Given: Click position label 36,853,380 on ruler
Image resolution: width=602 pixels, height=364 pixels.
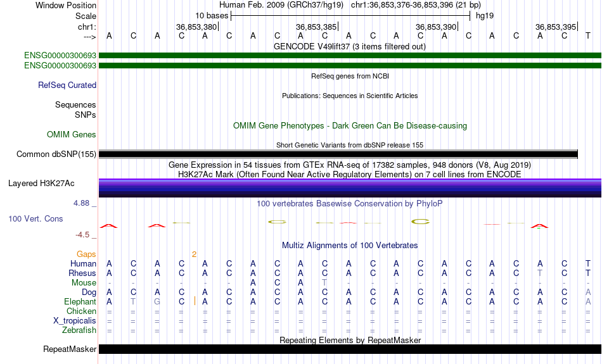Looking at the screenshot, I should tap(196, 27).
